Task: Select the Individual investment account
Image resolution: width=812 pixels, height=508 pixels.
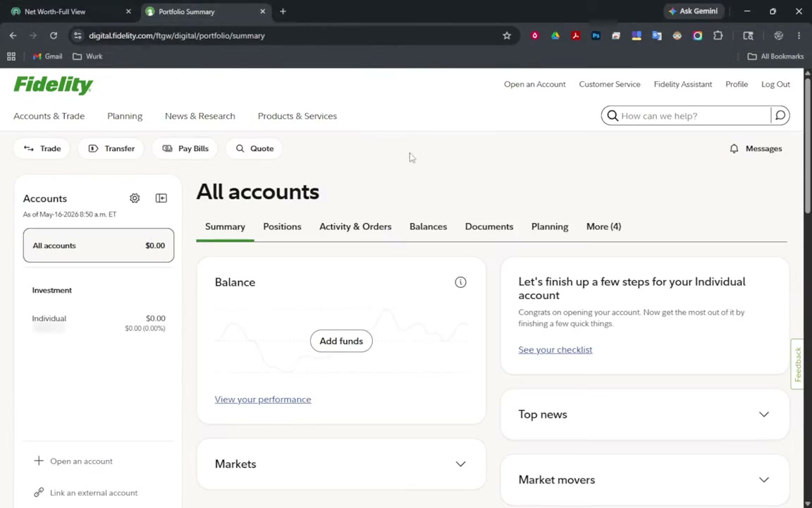Action: click(99, 322)
